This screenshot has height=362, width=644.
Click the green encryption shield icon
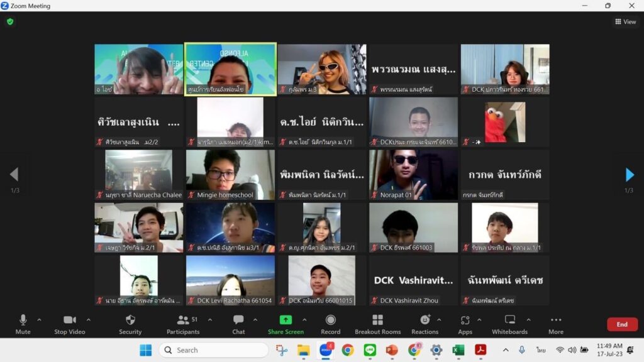(x=10, y=21)
